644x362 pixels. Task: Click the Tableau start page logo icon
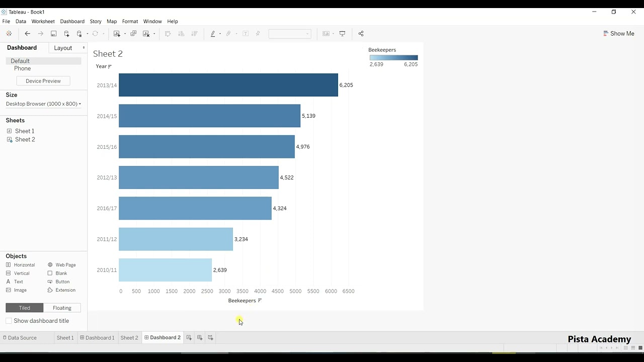(9, 34)
